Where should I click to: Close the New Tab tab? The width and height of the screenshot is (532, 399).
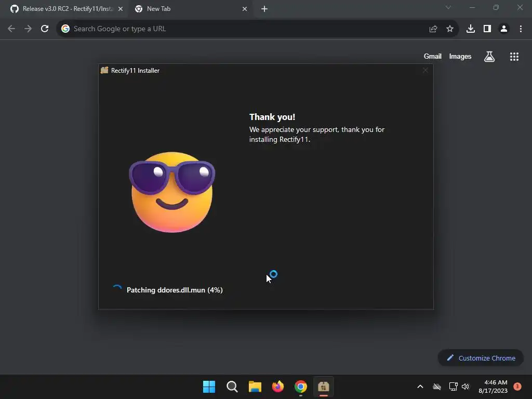pyautogui.click(x=245, y=9)
